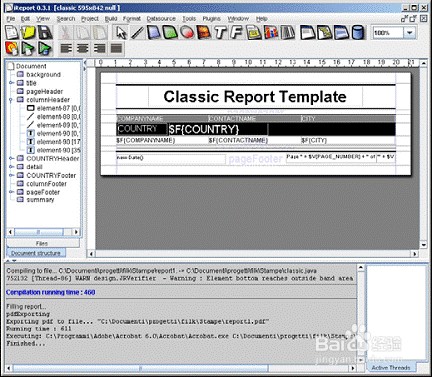Collapse the columnHeader band node

pos(11,100)
